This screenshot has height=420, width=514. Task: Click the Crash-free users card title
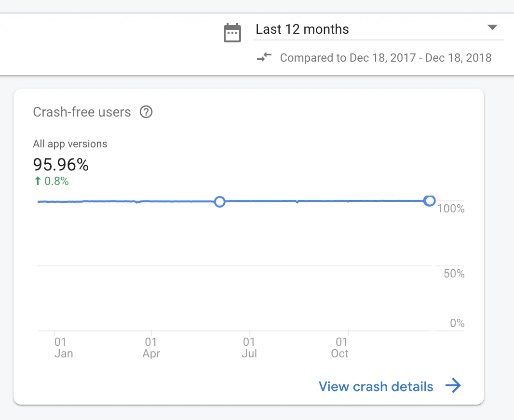pos(82,112)
